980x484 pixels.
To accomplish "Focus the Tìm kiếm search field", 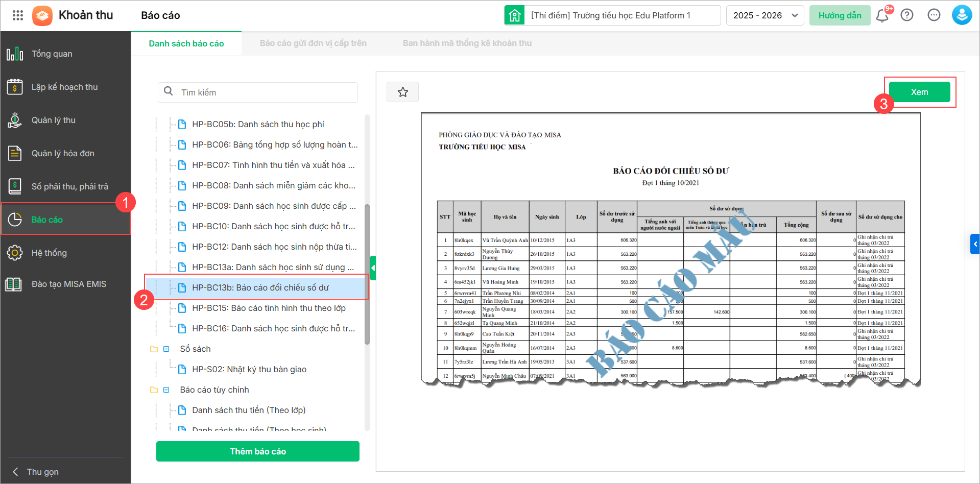I will (x=258, y=92).
